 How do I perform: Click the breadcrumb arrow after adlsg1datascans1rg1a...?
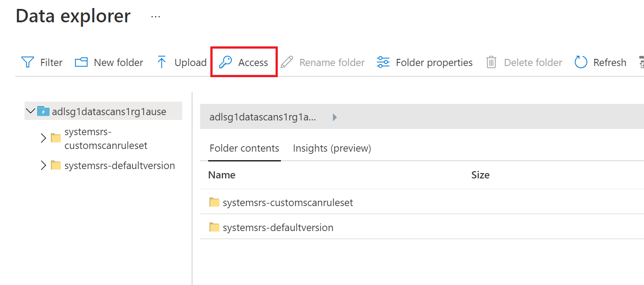tap(335, 117)
